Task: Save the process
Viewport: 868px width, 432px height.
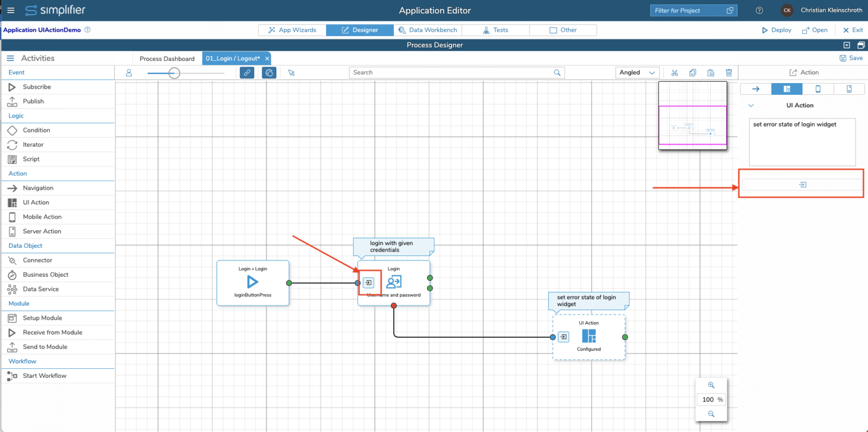Action: click(851, 58)
